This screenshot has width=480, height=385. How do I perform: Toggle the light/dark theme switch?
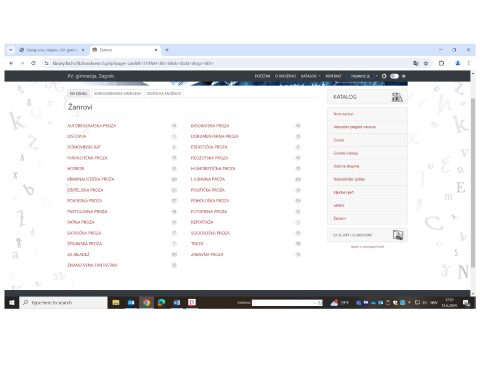[x=394, y=76]
